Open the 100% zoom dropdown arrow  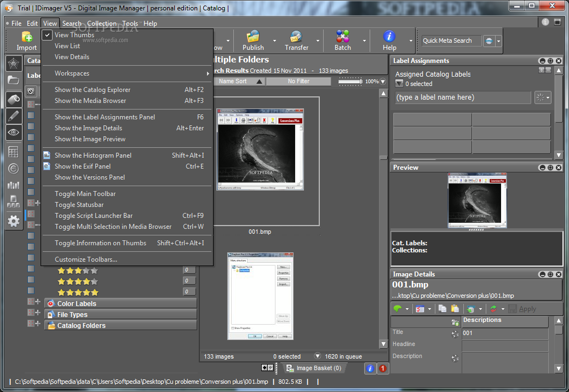tap(383, 82)
